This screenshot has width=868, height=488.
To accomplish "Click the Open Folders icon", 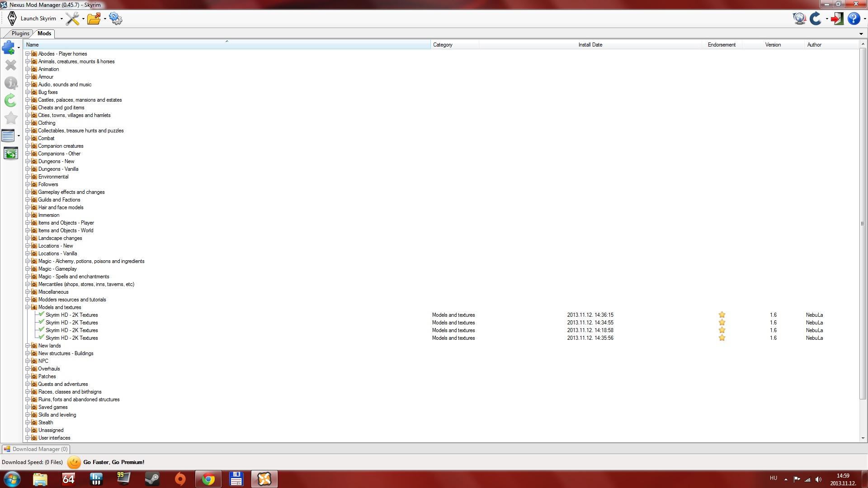I will (94, 19).
